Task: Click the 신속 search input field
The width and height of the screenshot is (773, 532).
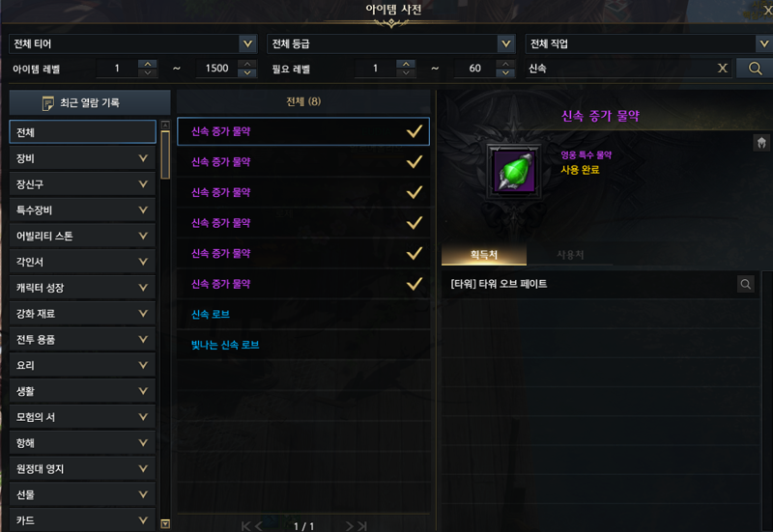Action: coord(620,69)
